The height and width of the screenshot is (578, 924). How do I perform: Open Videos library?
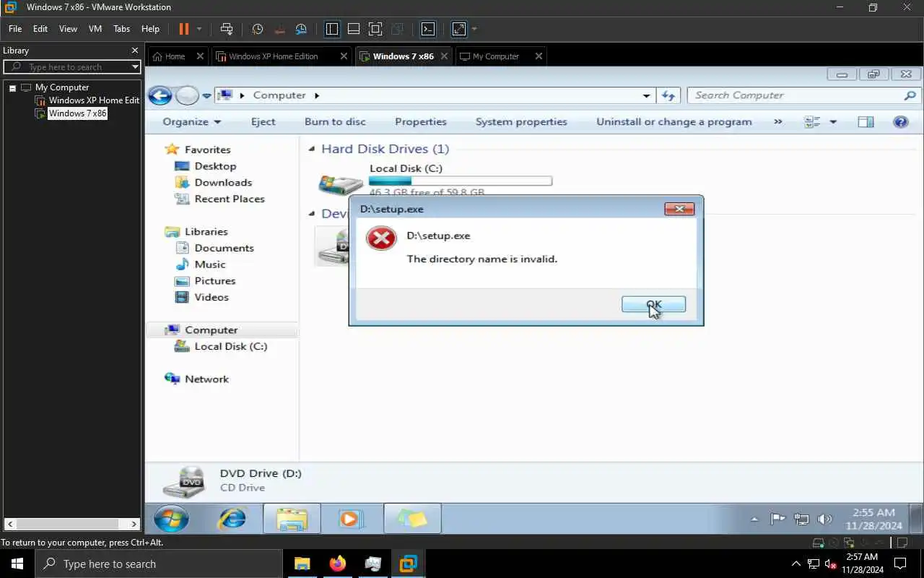212,298
